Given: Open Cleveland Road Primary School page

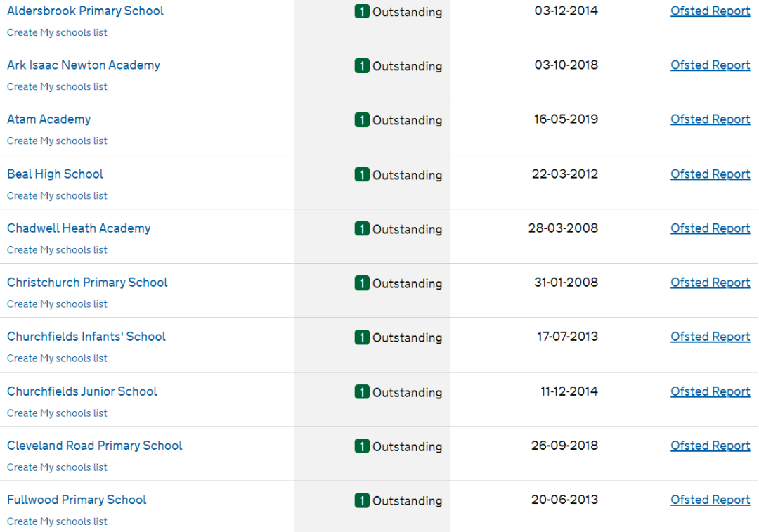Looking at the screenshot, I should tap(94, 446).
